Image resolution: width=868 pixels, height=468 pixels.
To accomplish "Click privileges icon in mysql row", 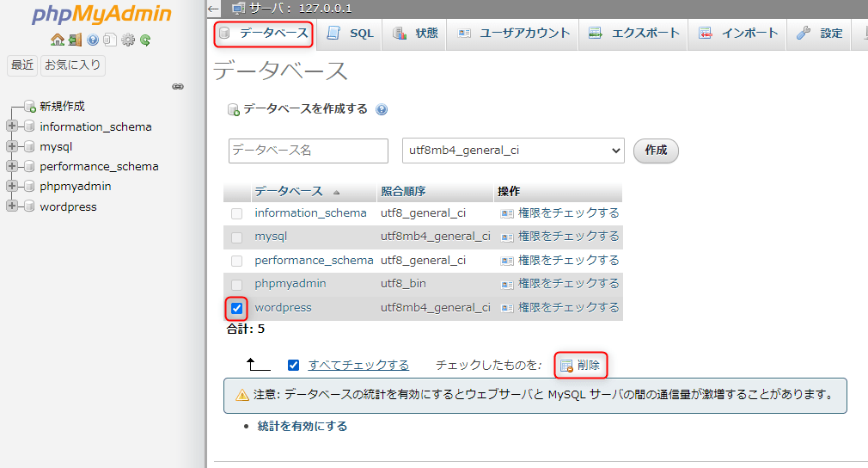I will [506, 237].
